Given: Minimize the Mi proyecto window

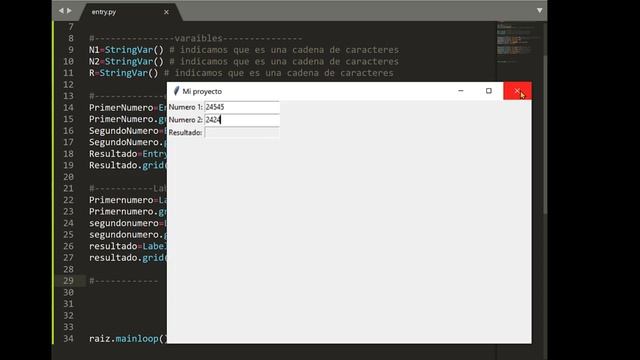Looking at the screenshot, I should click(x=461, y=91).
